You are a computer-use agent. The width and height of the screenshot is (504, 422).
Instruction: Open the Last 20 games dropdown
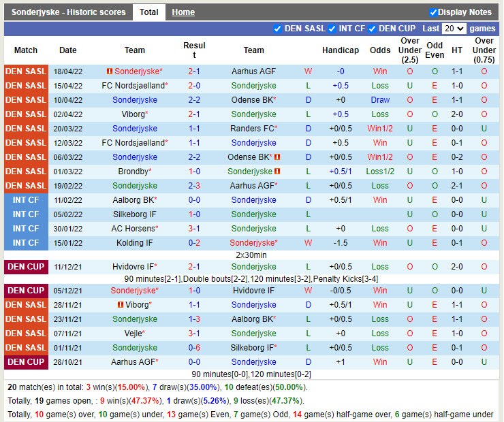454,29
